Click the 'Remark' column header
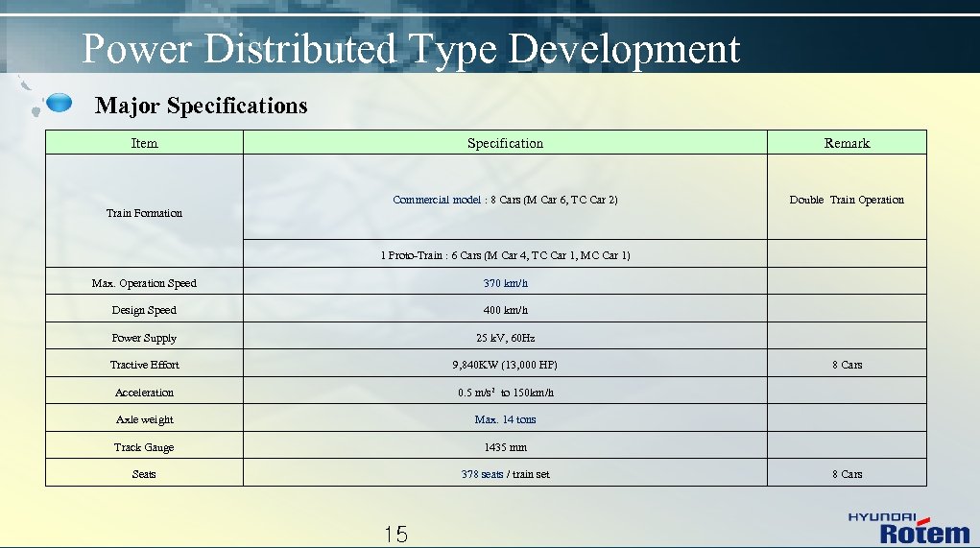 click(x=847, y=143)
